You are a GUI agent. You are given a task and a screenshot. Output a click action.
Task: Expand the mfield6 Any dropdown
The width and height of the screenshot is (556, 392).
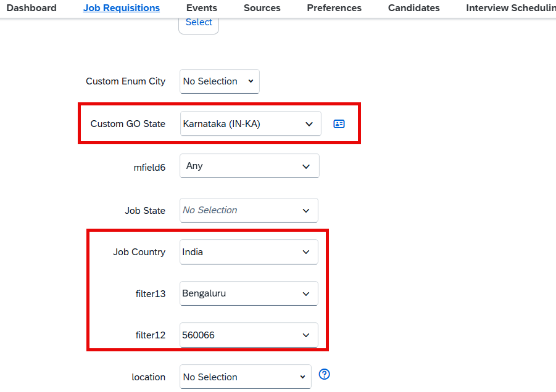pyautogui.click(x=250, y=166)
